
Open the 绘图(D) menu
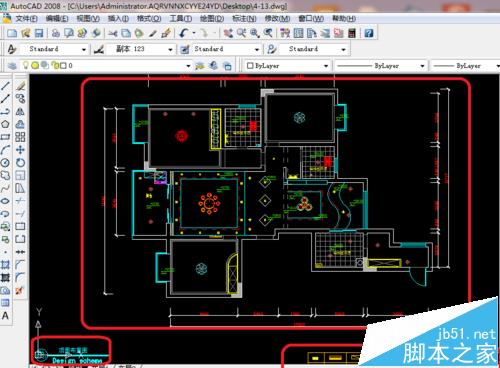[212, 18]
